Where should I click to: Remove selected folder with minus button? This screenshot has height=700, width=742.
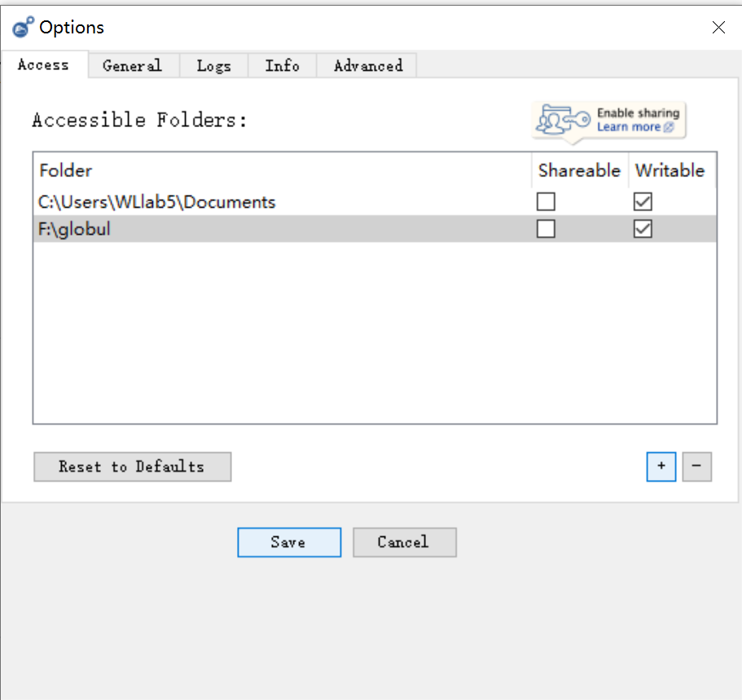696,467
